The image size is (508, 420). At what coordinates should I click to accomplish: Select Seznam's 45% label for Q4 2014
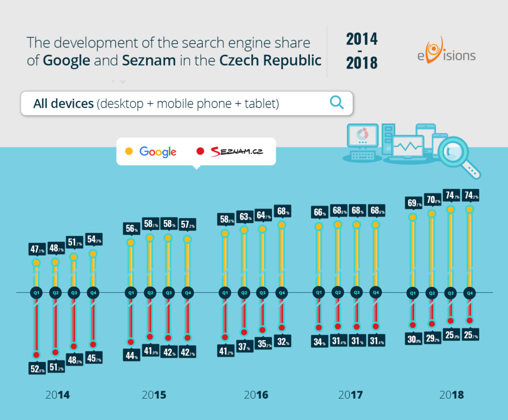(x=94, y=358)
